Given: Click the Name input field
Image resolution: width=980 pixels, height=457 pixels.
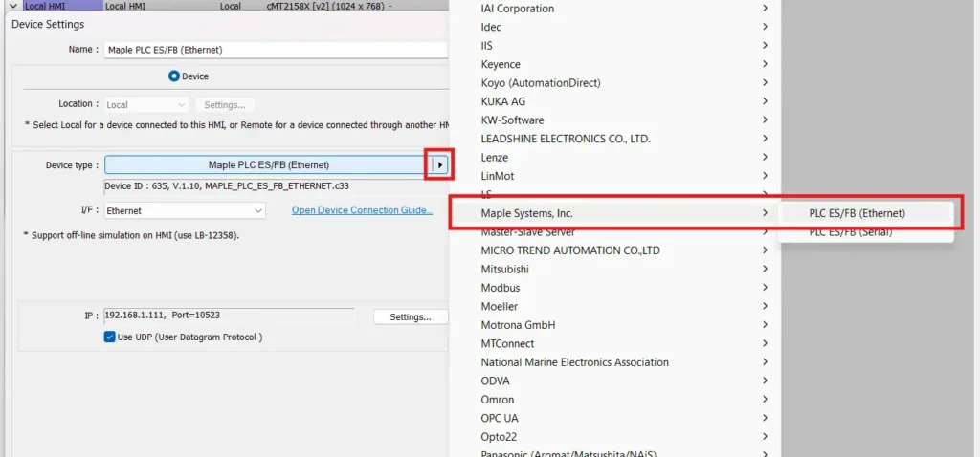Looking at the screenshot, I should [276, 50].
